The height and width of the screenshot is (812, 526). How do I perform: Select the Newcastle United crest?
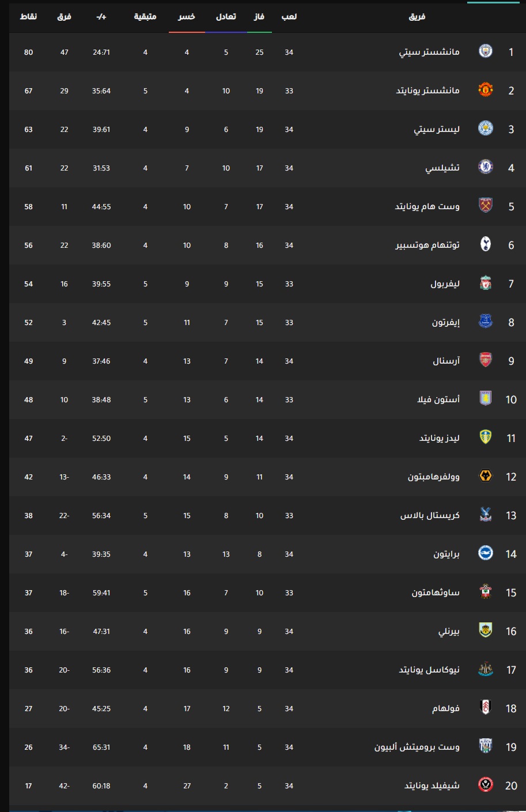pos(486,670)
